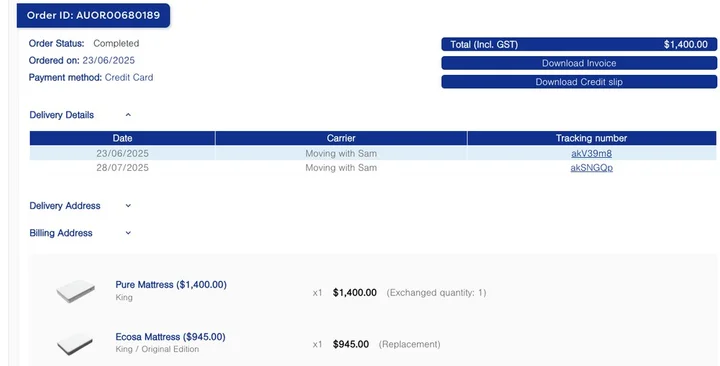Click the Delivery Details heading text
Viewport: 720px width, 366px height.
click(62, 115)
